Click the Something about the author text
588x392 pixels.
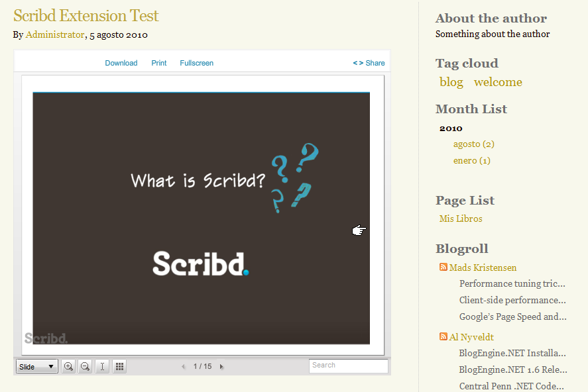[x=493, y=34]
